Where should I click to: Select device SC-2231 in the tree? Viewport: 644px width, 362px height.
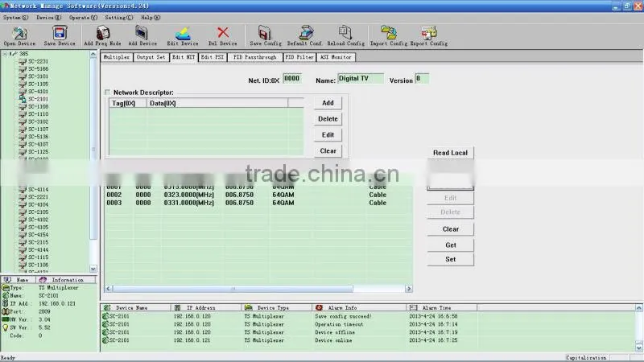tap(38, 61)
